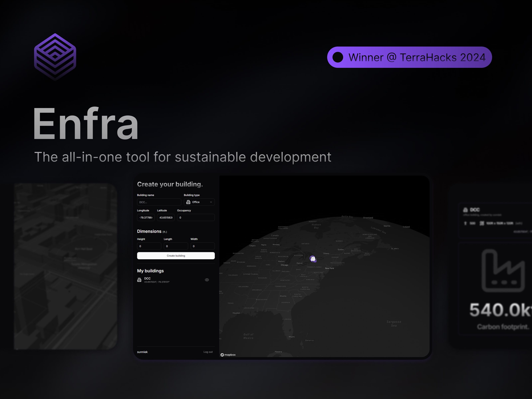Click the Longitude input field
Viewport: 532px width, 399px height.
click(x=146, y=217)
